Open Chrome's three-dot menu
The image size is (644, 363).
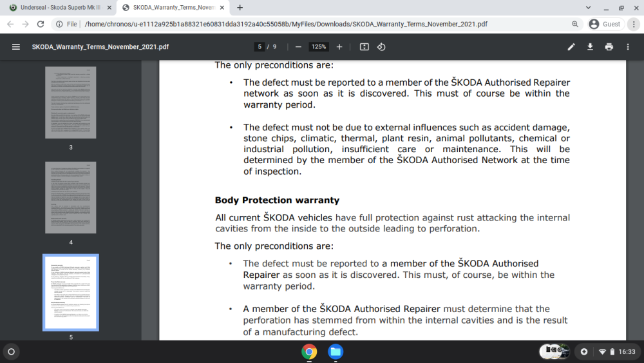click(x=634, y=25)
